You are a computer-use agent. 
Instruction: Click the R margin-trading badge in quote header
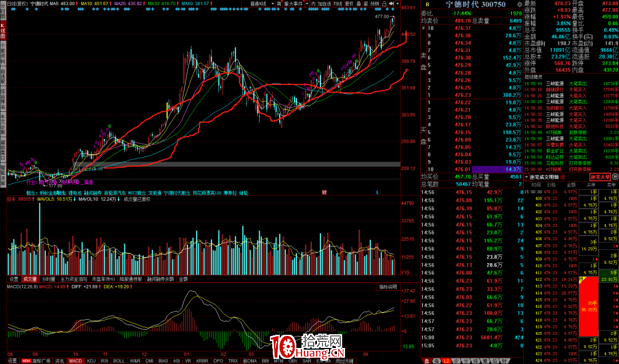tap(427, 5)
